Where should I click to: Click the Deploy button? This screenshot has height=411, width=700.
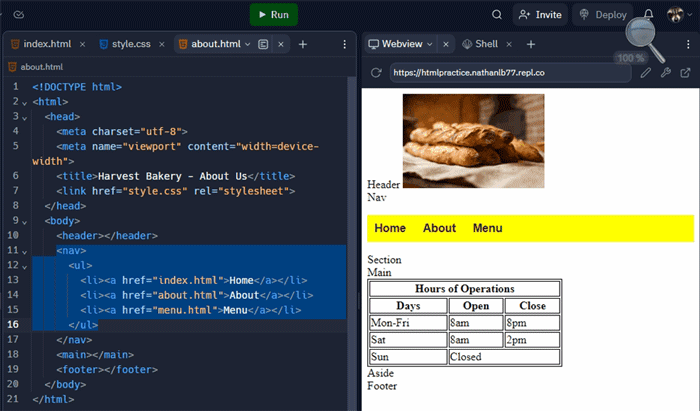[603, 15]
